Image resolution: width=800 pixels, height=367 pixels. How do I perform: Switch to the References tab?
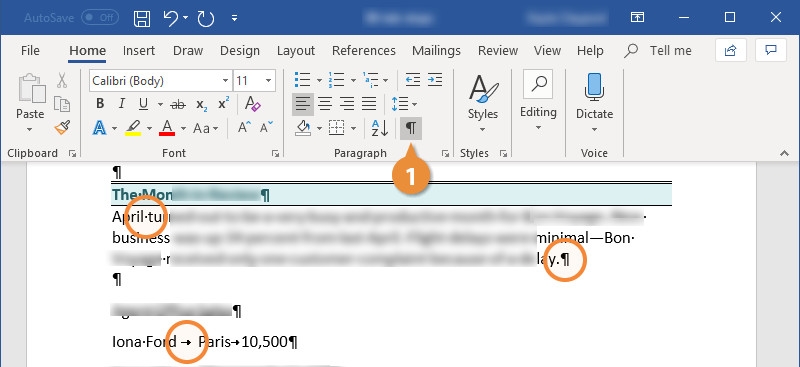(364, 51)
